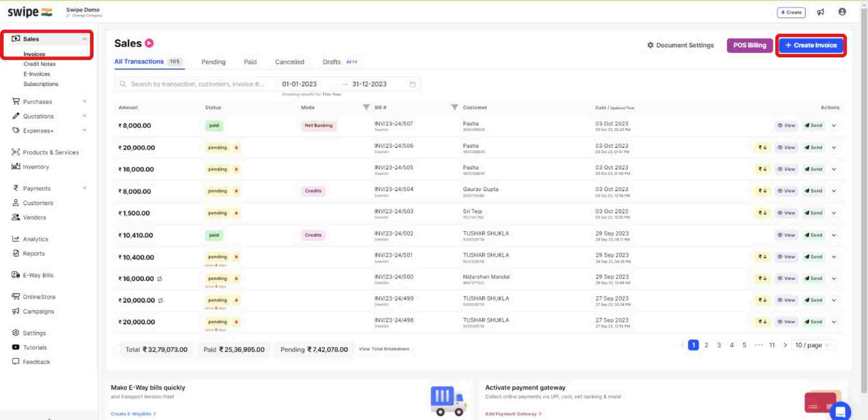Switch to the Cancelled tab
This screenshot has height=420, width=868.
click(x=289, y=62)
